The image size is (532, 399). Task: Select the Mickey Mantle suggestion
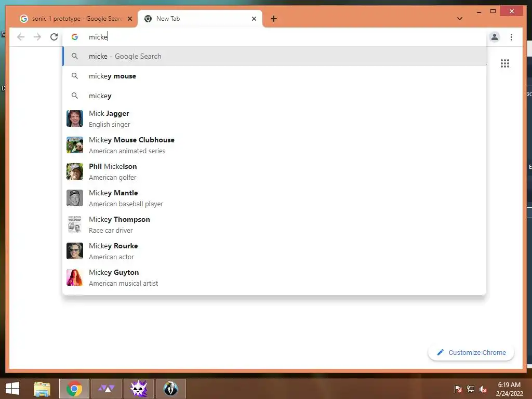(x=274, y=198)
